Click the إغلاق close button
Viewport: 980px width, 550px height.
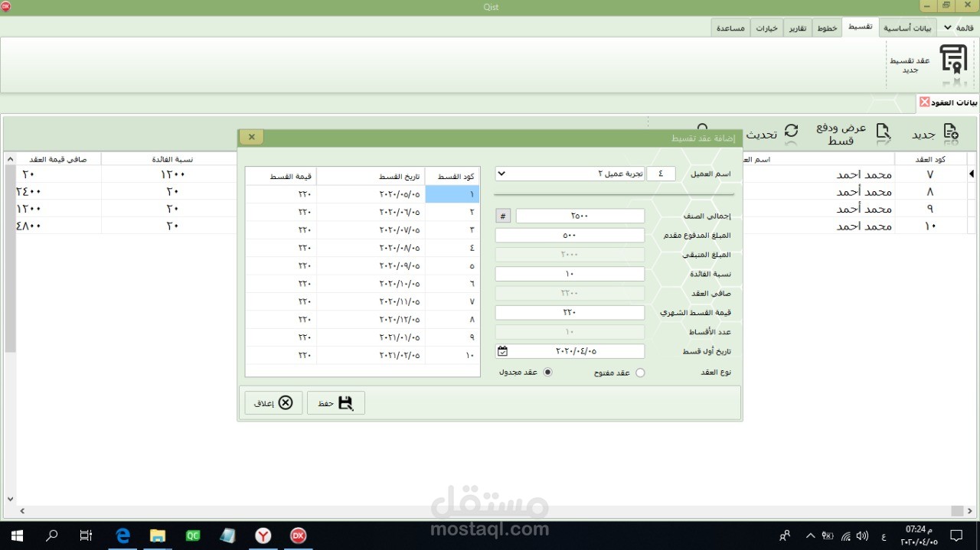point(273,403)
